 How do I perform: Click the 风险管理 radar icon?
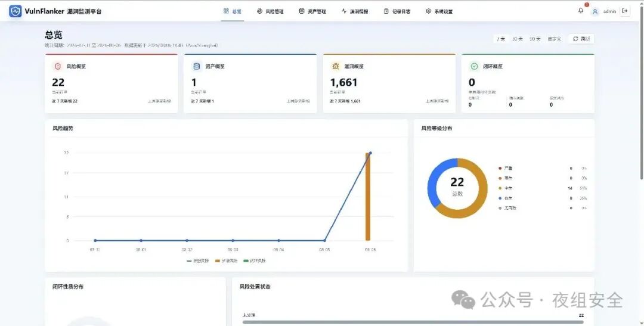point(259,11)
